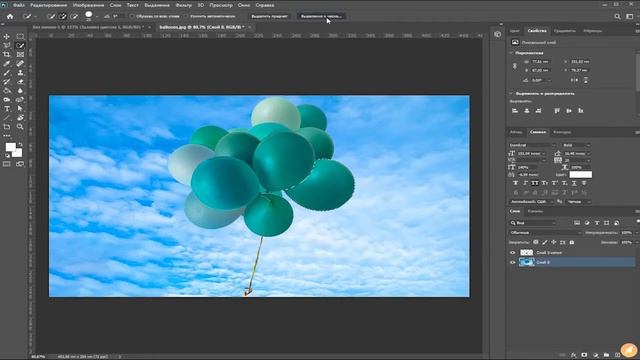Open the layer filter kind dropdown
The image size is (640, 360).
pos(533,223)
